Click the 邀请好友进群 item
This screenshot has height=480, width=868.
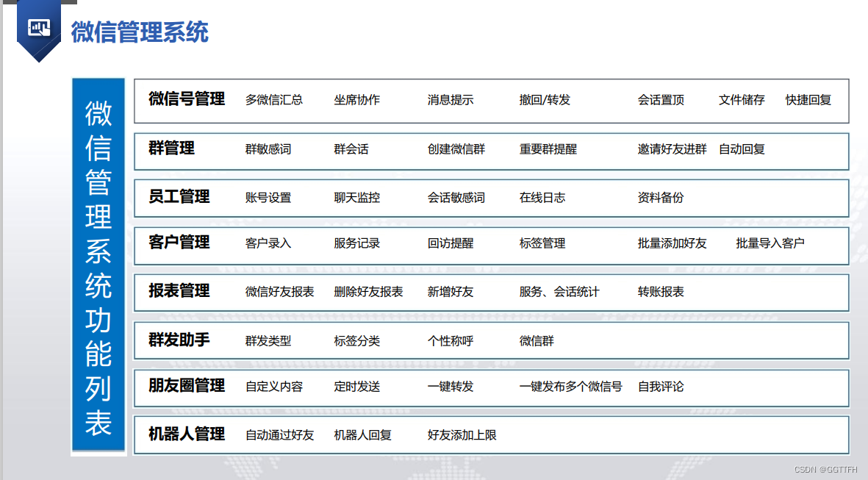point(672,149)
